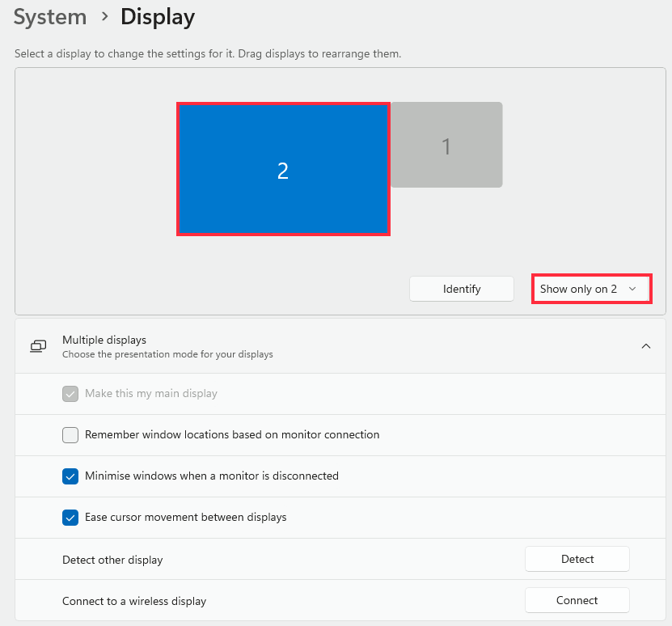The height and width of the screenshot is (626, 672).
Task: Click the Detect button
Action: tap(577, 559)
